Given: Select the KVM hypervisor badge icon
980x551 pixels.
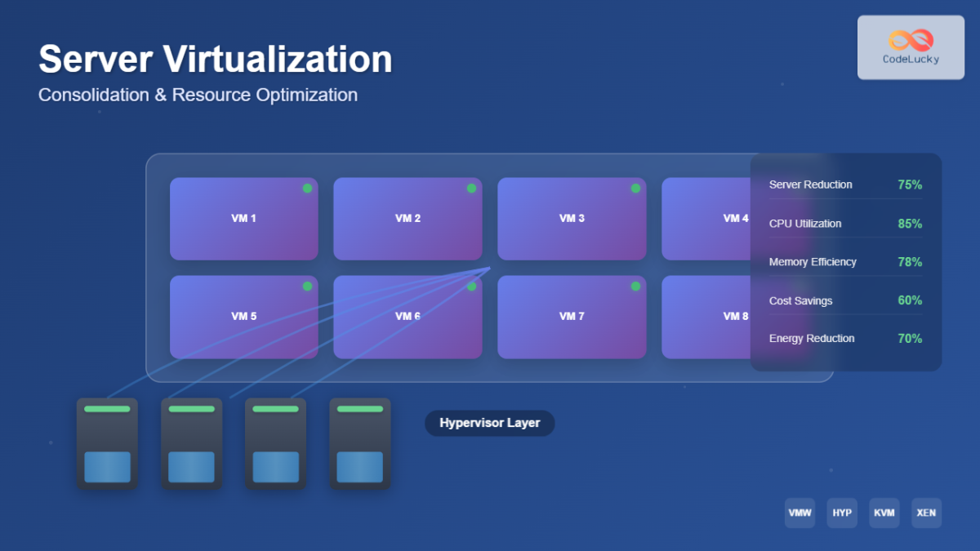Looking at the screenshot, I should pyautogui.click(x=884, y=513).
